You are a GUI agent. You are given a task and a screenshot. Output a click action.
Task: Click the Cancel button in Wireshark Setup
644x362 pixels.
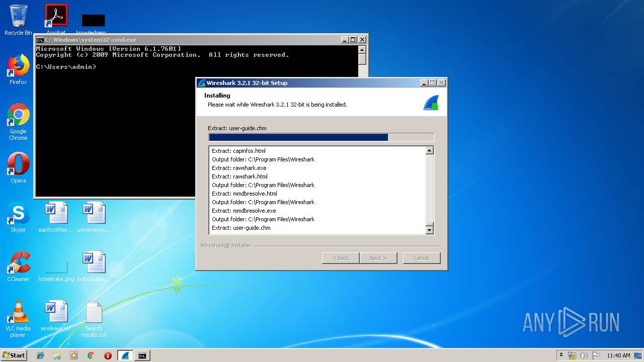422,258
